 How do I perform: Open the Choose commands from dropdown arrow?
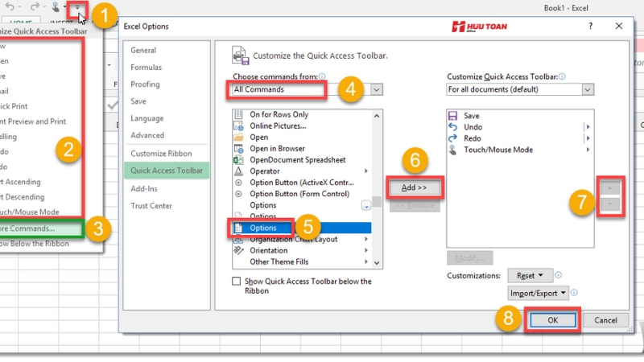click(x=377, y=89)
